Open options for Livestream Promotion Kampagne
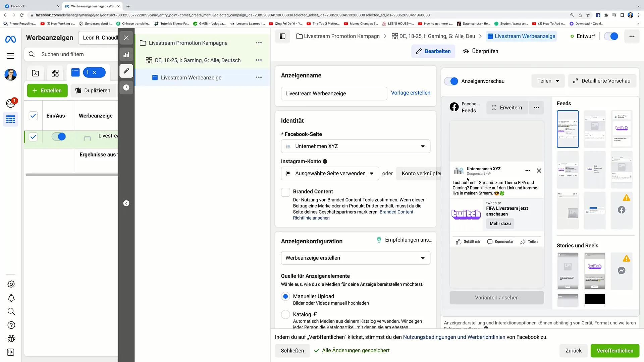This screenshot has width=644, height=362. tap(259, 43)
